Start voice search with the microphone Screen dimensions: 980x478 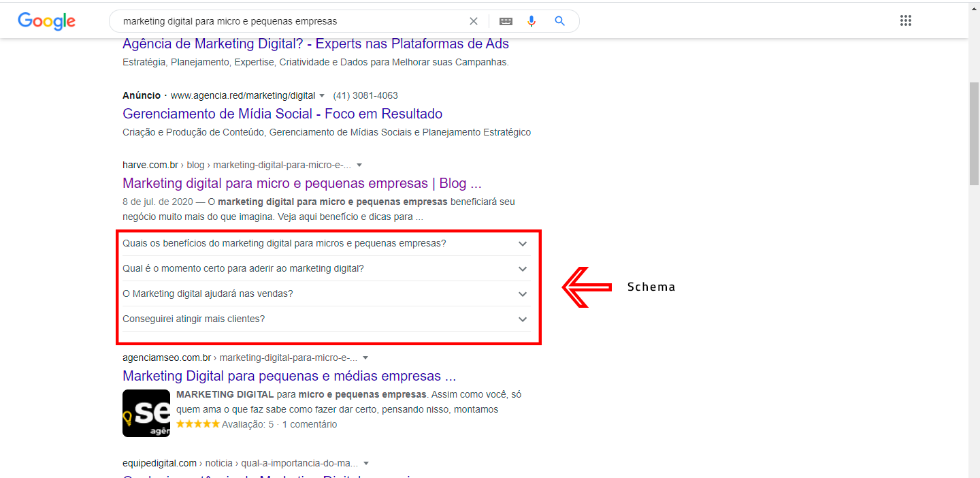[x=532, y=20]
